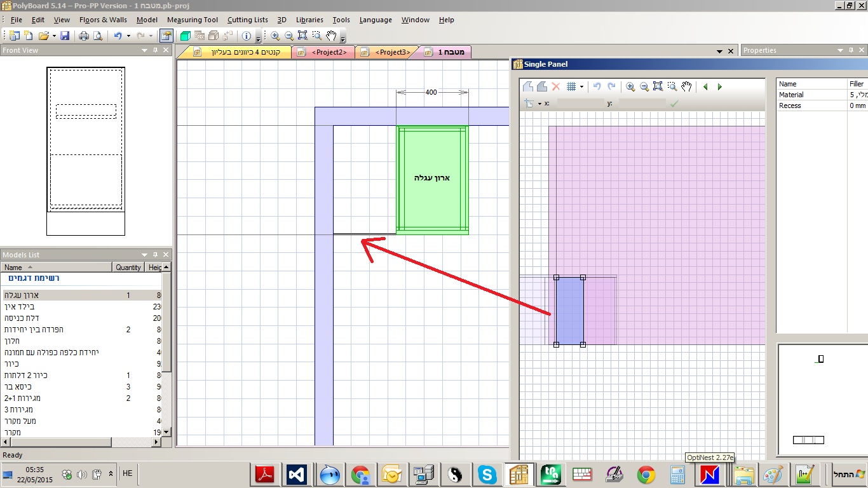This screenshot has width=868, height=488.
Task: Click the blue Information icon
Action: (x=247, y=36)
